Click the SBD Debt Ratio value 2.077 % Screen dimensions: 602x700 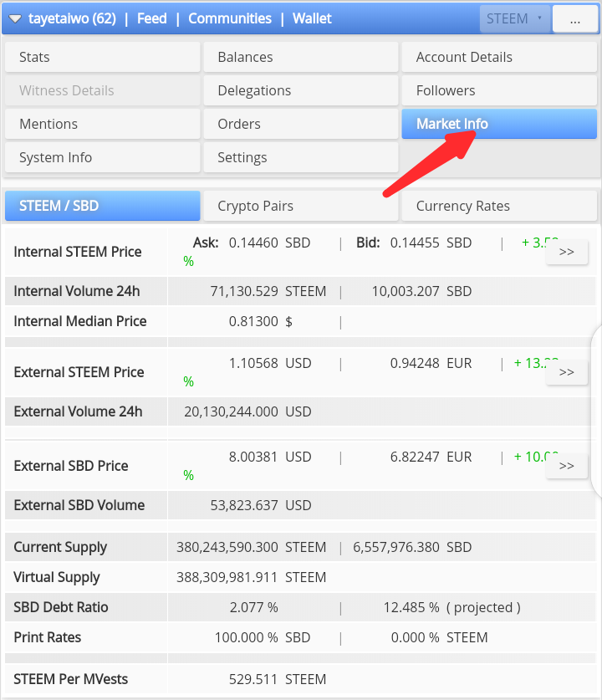[253, 608]
